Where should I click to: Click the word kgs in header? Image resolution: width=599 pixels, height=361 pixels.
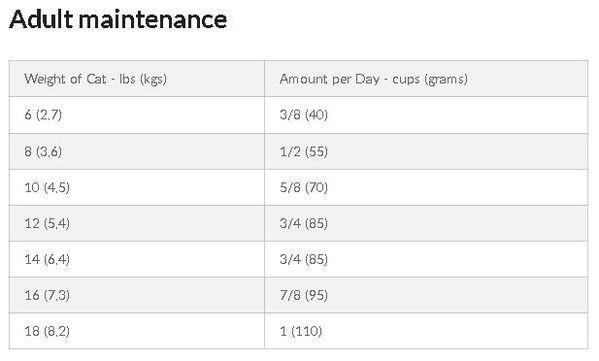(153, 79)
